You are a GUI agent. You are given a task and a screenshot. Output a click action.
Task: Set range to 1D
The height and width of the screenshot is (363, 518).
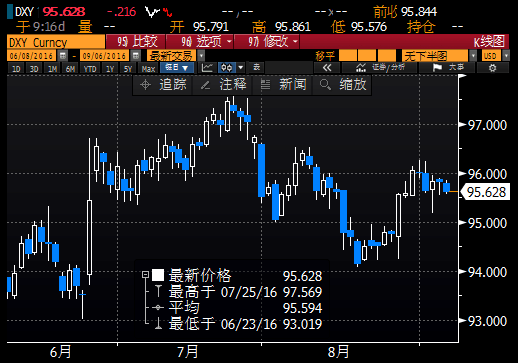16,69
